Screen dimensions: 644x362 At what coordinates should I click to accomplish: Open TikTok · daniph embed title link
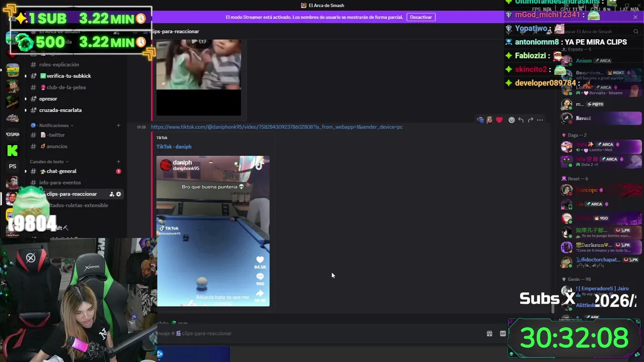click(x=174, y=147)
